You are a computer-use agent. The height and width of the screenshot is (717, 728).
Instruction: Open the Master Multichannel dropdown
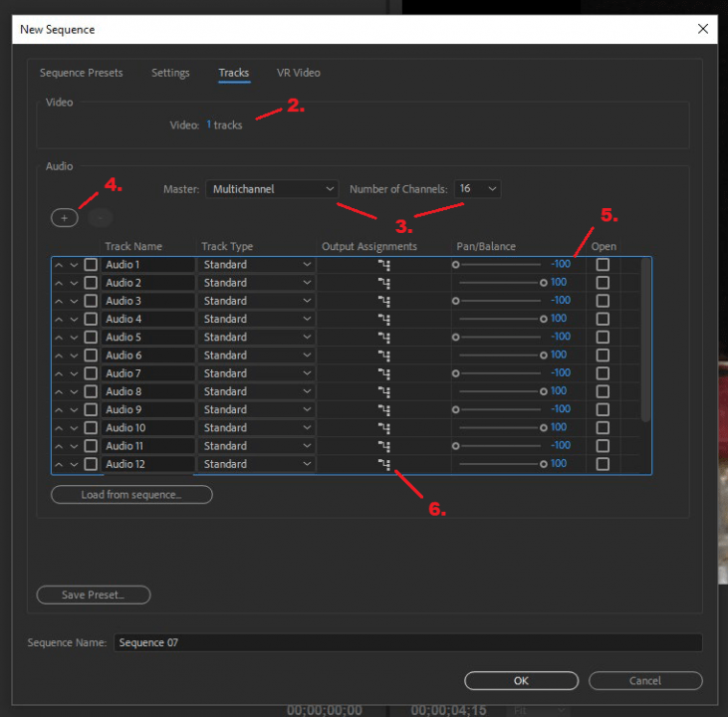point(272,189)
